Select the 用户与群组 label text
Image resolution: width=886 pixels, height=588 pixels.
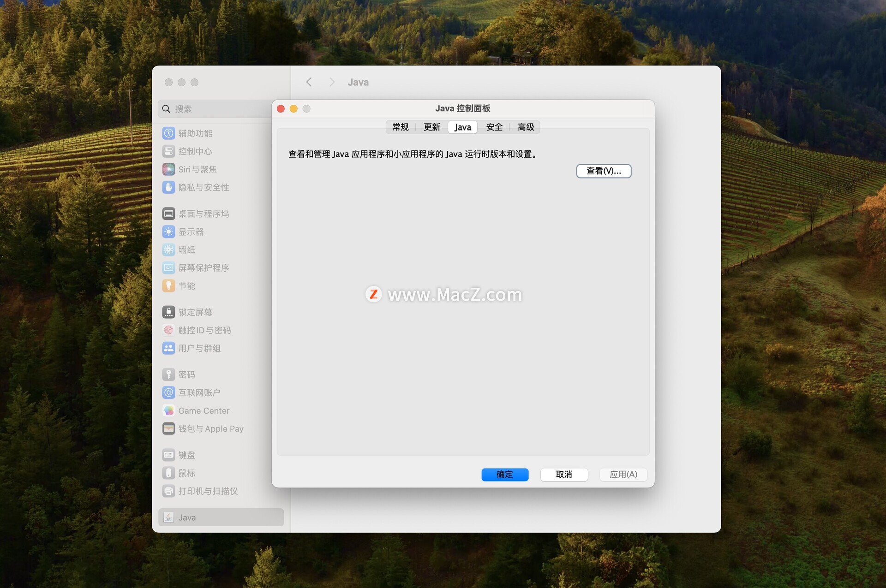199,348
